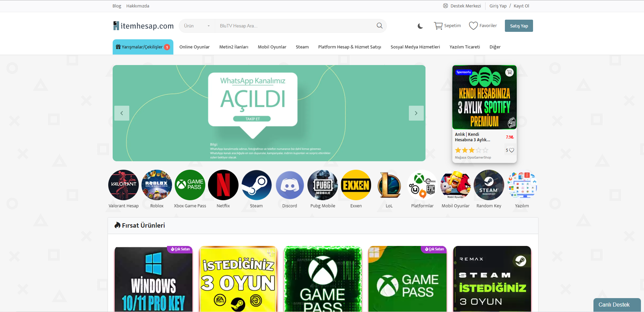Image resolution: width=644 pixels, height=312 pixels.
Task: Focus the BluTV Hesap Ara search field
Action: 295,26
